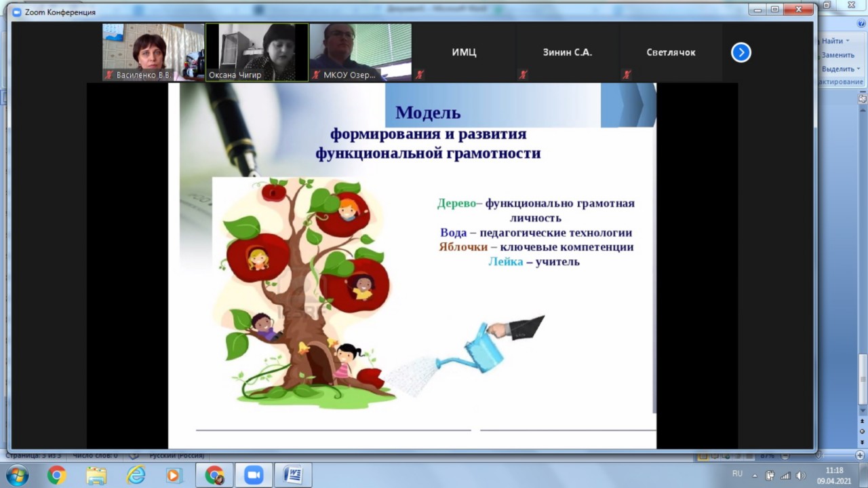Open the Windows Start menu orb

click(x=16, y=475)
